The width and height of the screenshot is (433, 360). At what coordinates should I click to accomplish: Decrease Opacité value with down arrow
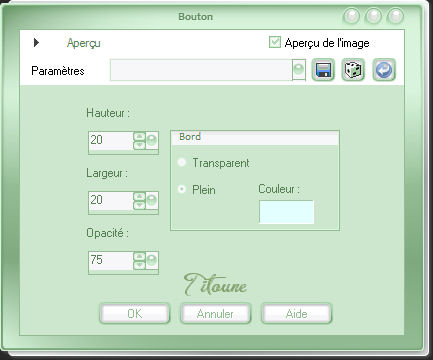pos(139,265)
